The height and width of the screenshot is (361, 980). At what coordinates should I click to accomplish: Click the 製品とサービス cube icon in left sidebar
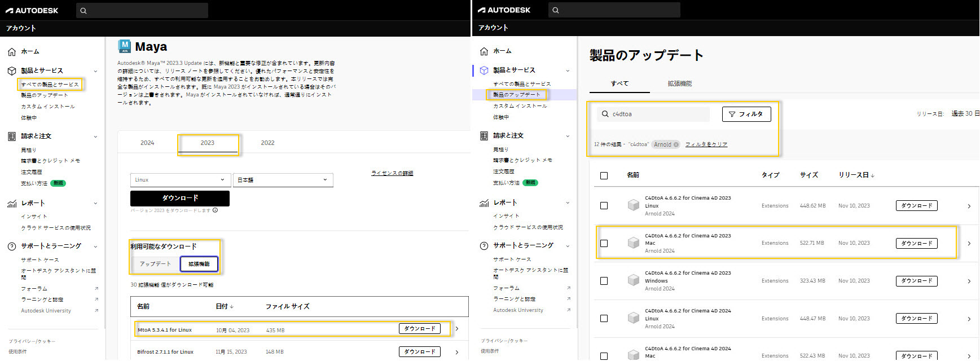(x=12, y=71)
